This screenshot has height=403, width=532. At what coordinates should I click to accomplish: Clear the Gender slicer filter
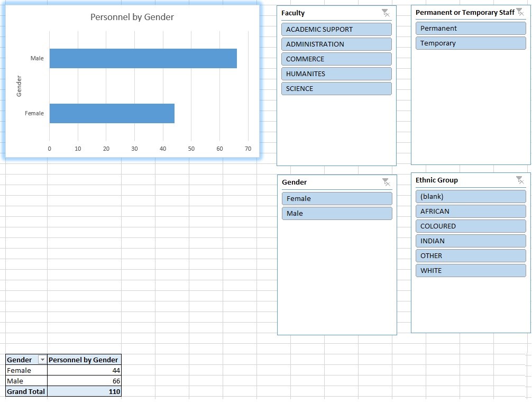tap(386, 181)
